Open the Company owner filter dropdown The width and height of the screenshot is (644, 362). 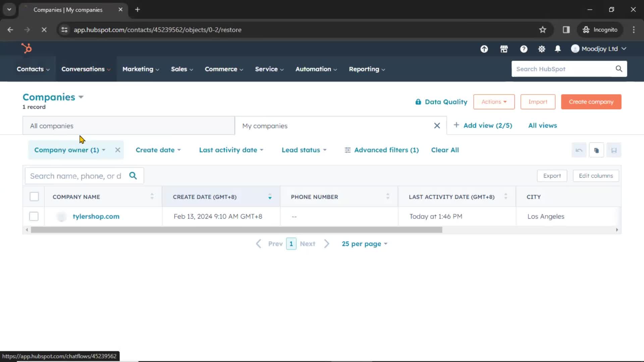click(70, 150)
